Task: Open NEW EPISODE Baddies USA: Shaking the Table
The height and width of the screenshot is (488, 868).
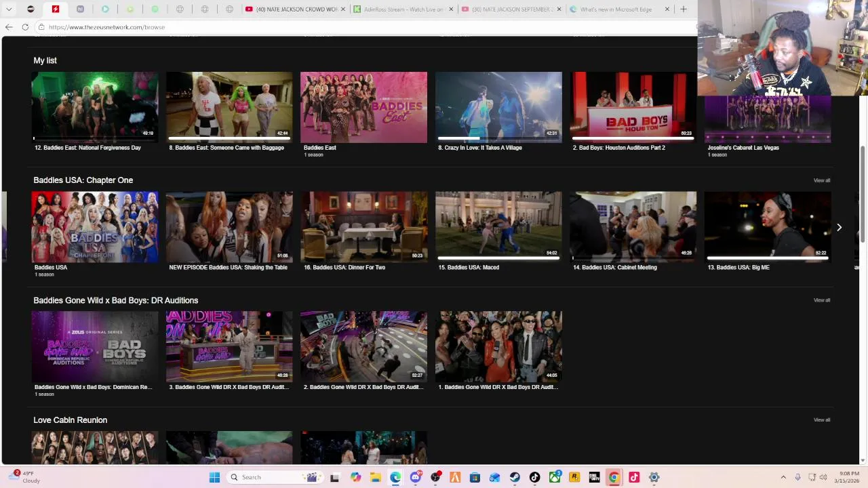Action: pos(228,268)
